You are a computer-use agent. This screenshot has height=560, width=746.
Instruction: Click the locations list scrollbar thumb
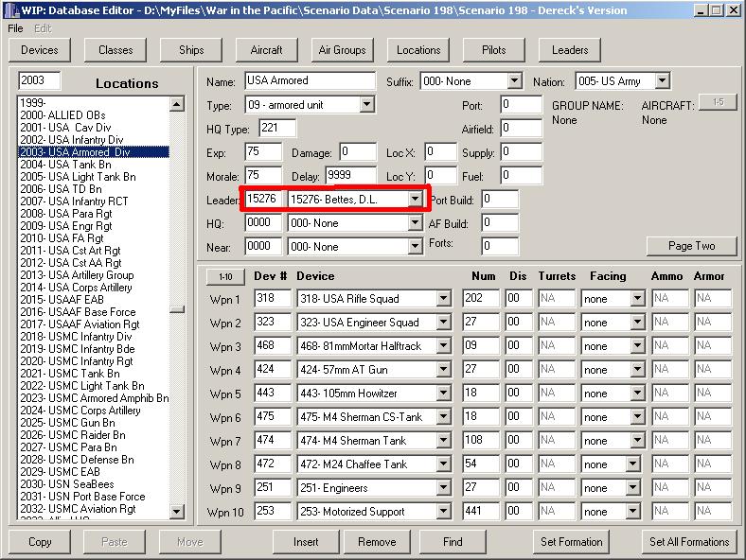(x=177, y=309)
